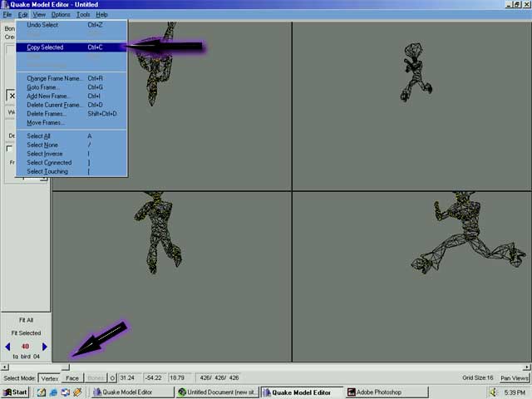
Task: Click the Fit All button
Action: 26,320
